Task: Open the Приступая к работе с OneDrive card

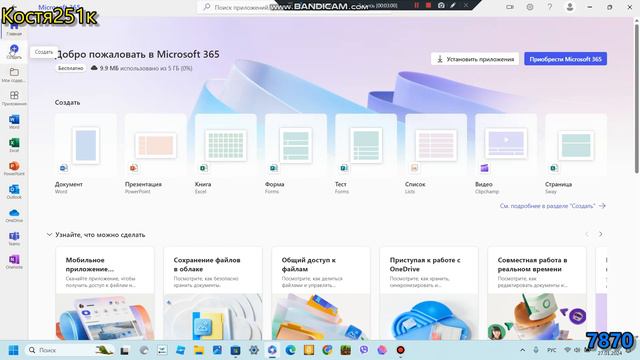Action: coord(429,293)
